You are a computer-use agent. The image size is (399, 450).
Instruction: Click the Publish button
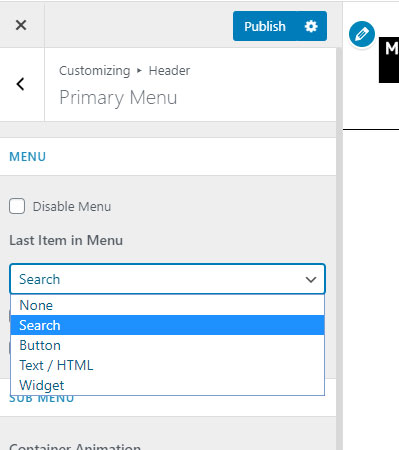pos(265,26)
